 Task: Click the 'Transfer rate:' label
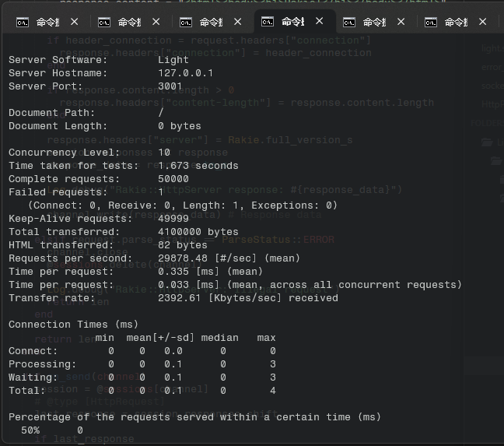tap(52, 298)
